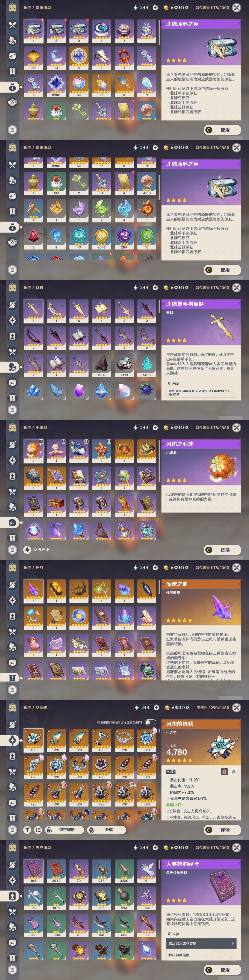Open 详情 details for the artifact

pyautogui.click(x=222, y=830)
